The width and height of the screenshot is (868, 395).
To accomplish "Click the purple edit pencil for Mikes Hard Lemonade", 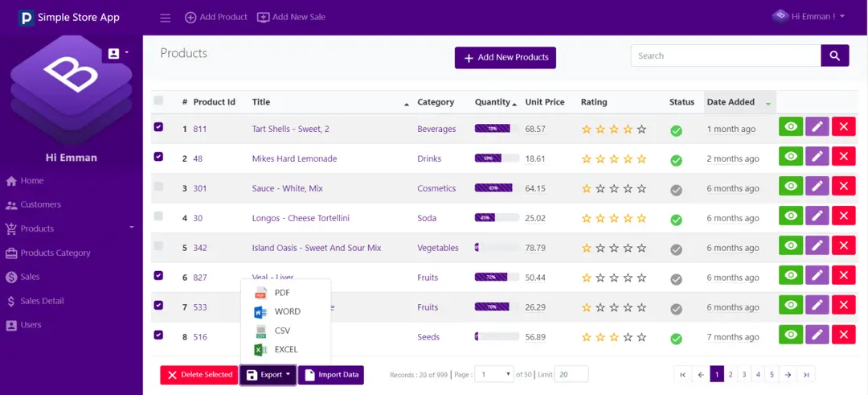I will pyautogui.click(x=817, y=157).
